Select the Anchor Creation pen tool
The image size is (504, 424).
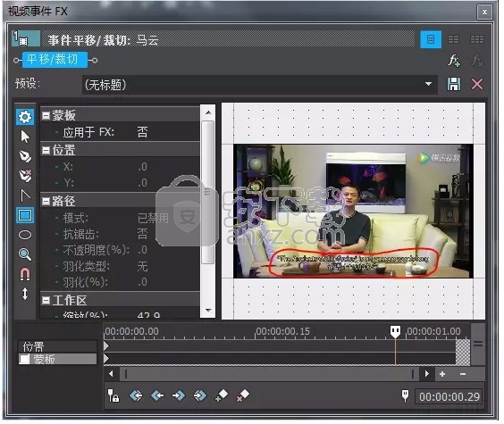pyautogui.click(x=25, y=156)
